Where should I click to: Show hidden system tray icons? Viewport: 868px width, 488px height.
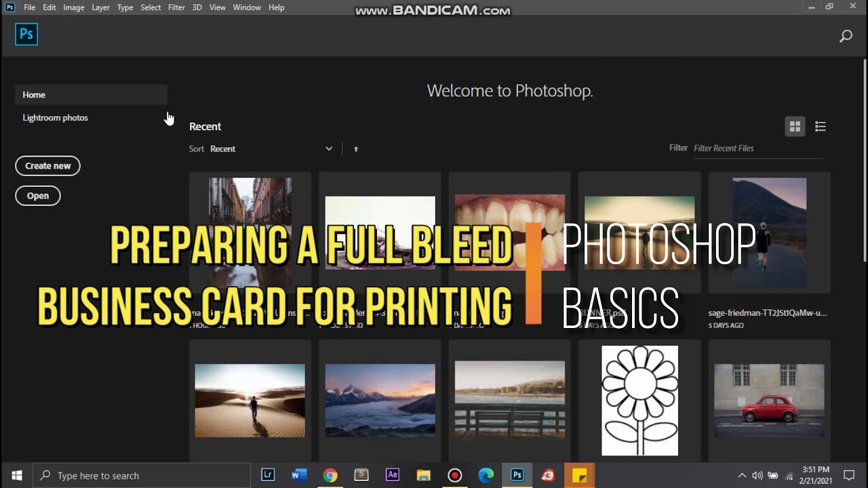742,476
